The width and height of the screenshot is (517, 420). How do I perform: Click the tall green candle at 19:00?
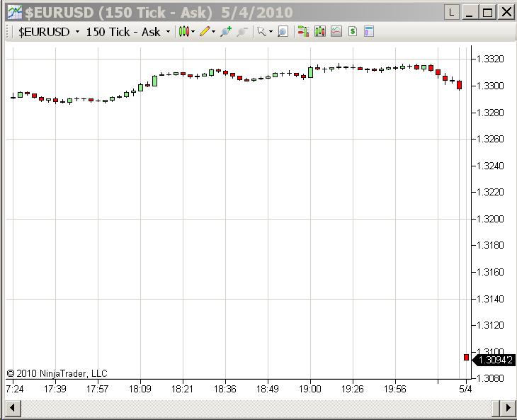tap(310, 72)
